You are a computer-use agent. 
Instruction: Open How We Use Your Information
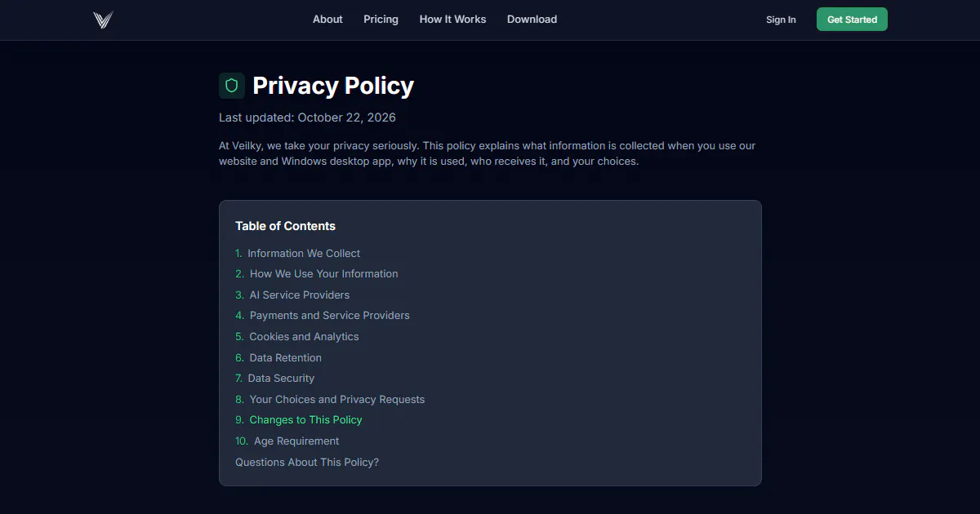point(317,274)
